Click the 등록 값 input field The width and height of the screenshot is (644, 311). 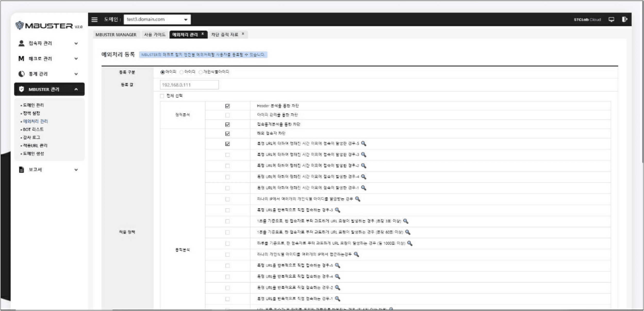189,85
